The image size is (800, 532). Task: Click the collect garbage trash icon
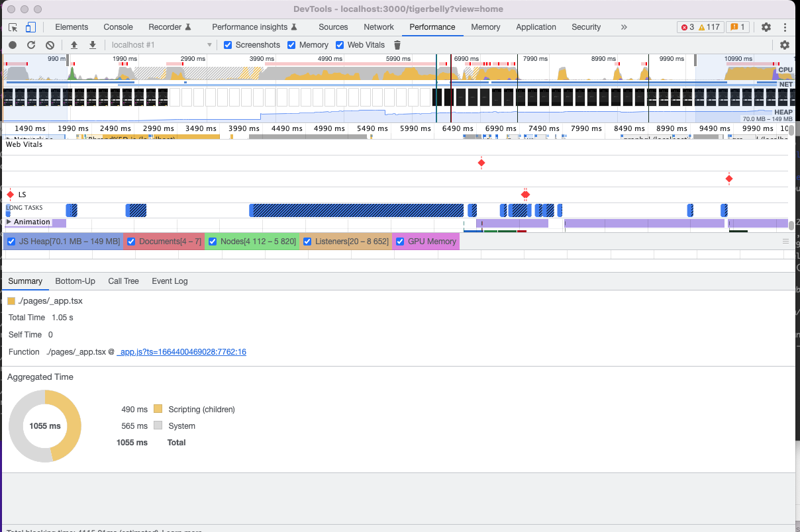(x=397, y=45)
